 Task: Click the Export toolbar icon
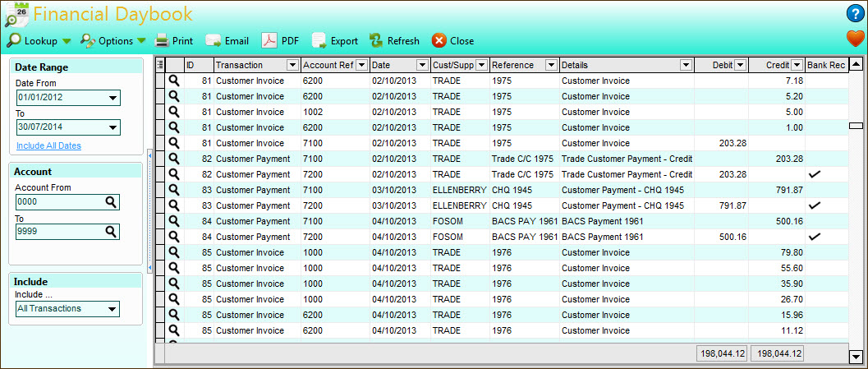click(335, 40)
